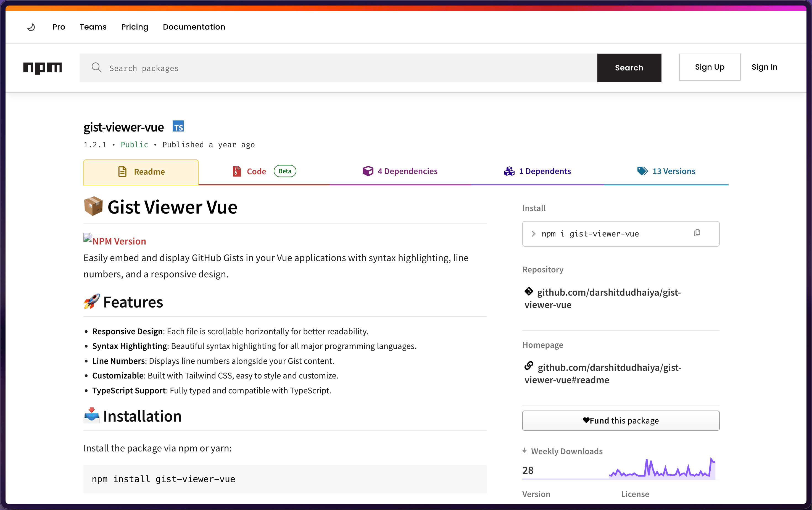Click the black Search button
The image size is (812, 510).
point(629,68)
